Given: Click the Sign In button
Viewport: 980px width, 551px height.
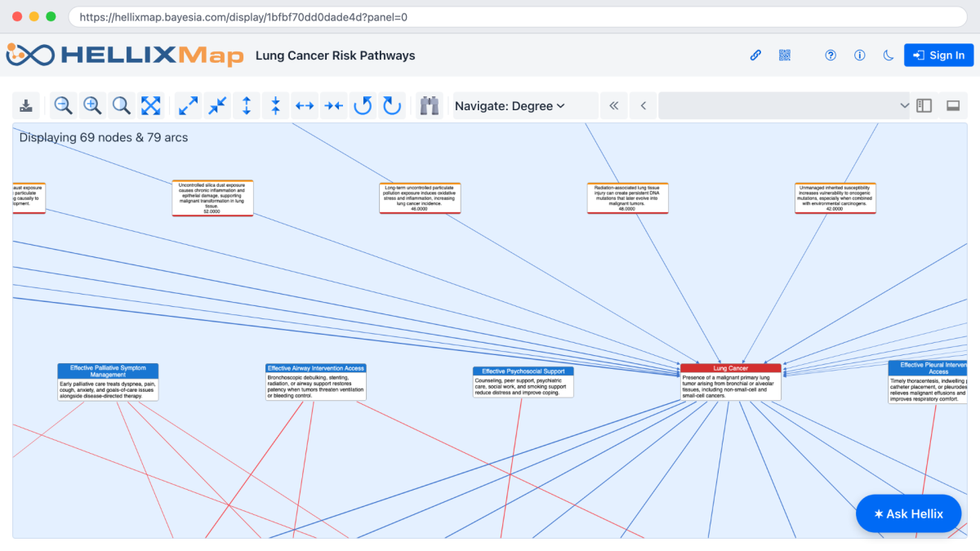Looking at the screenshot, I should click(938, 56).
